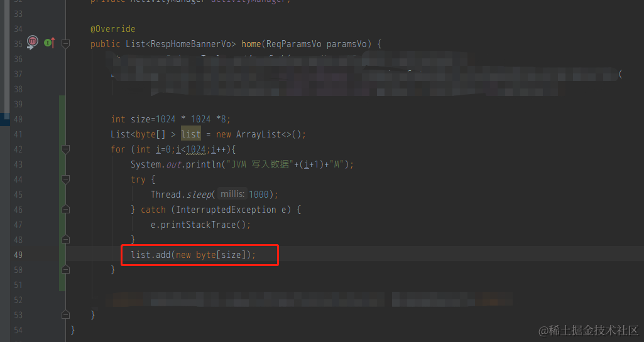
Task: Click the ReqParamsVo parameter type
Action: [x=293, y=44]
